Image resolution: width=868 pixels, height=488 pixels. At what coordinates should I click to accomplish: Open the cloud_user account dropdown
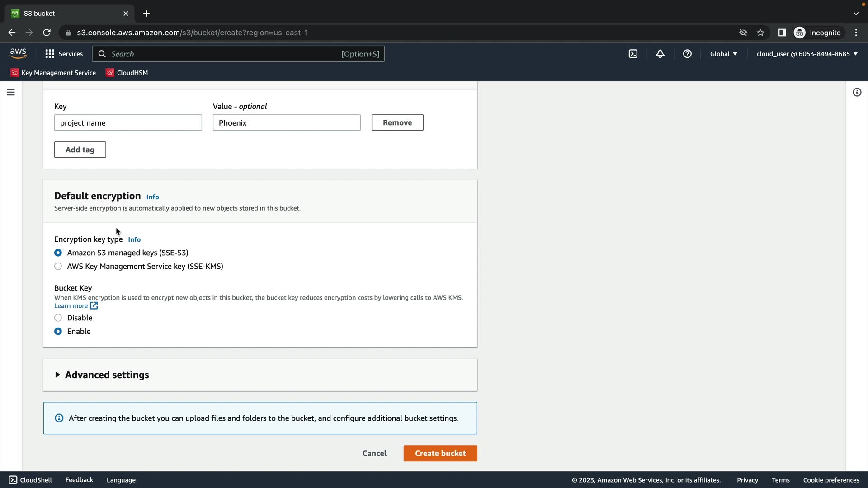[x=807, y=54]
